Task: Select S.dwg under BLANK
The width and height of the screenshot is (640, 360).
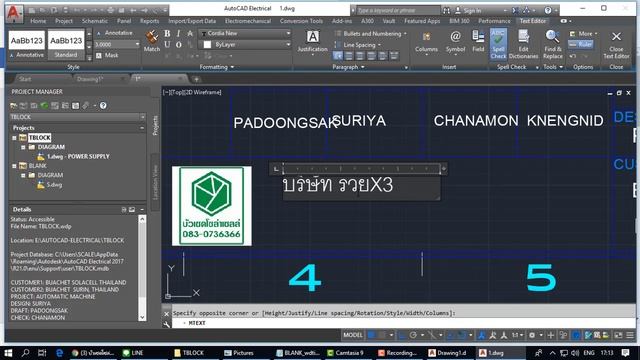Action: click(x=54, y=185)
